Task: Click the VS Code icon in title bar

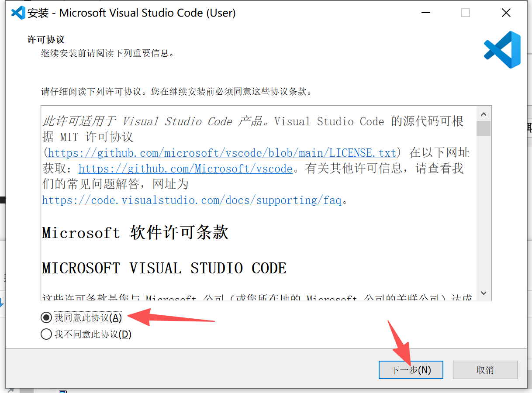Action: coord(18,13)
